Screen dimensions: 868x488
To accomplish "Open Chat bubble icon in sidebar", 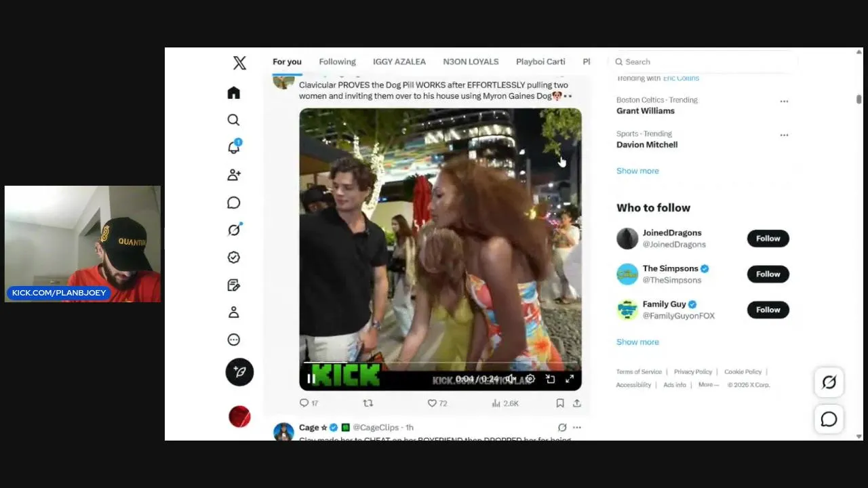I will pyautogui.click(x=234, y=203).
